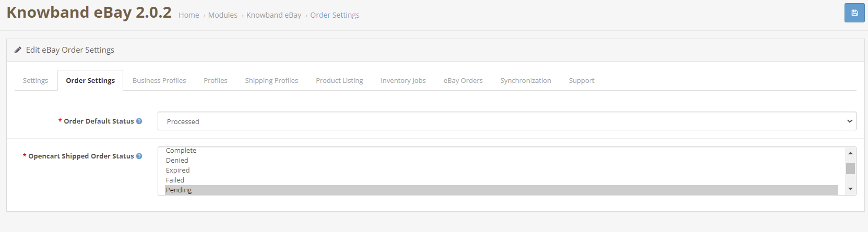Go to the Support tab
868x232 pixels.
click(x=581, y=80)
